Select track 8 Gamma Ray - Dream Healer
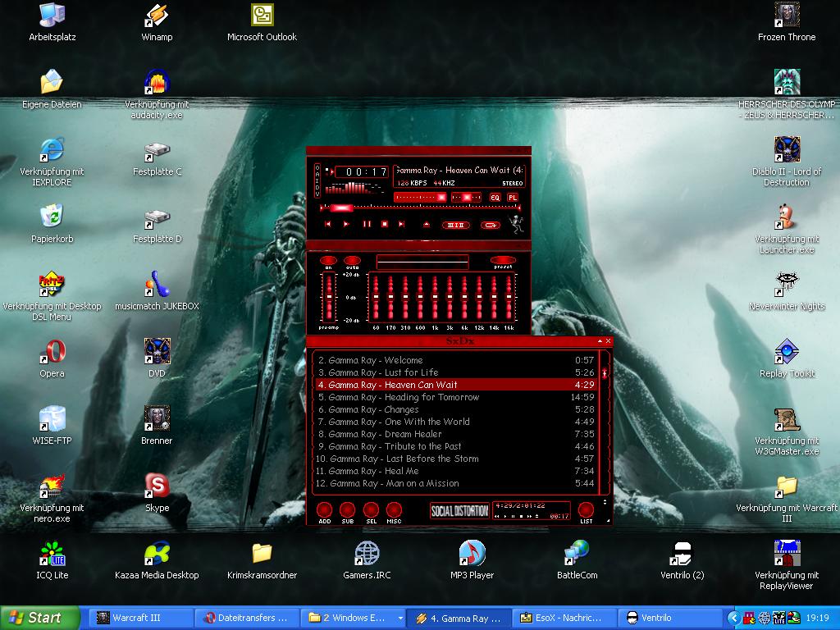Image resolution: width=840 pixels, height=630 pixels. point(455,435)
